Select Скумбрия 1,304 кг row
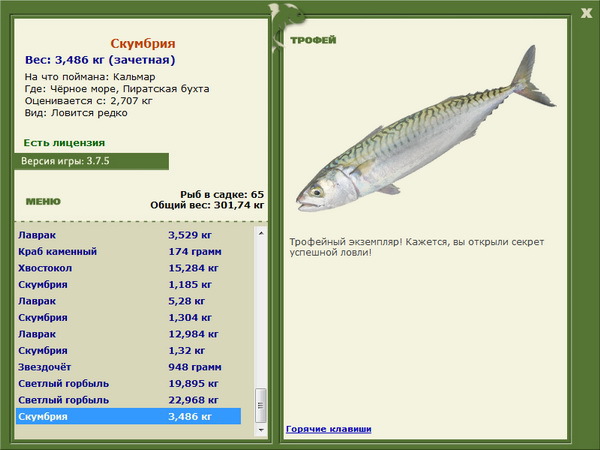This screenshot has height=450, width=600. coord(129,317)
